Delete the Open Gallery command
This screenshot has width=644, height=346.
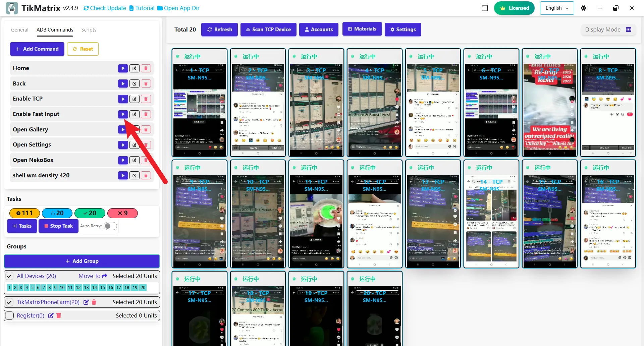[146, 129]
